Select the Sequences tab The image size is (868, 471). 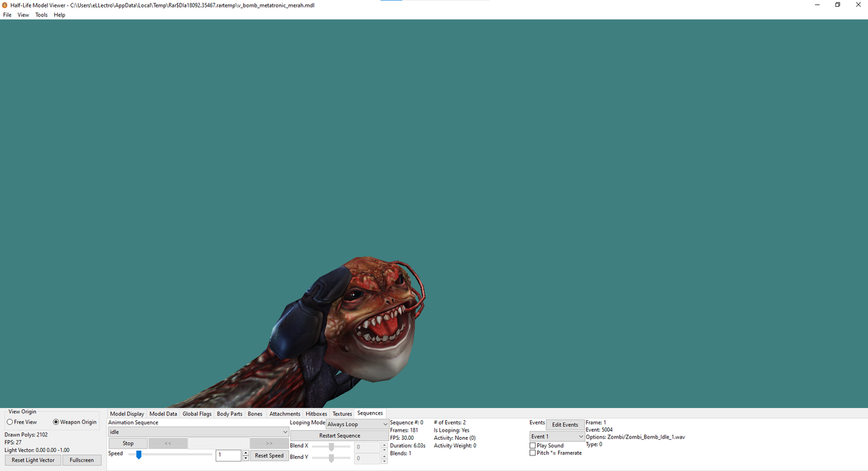[370, 413]
